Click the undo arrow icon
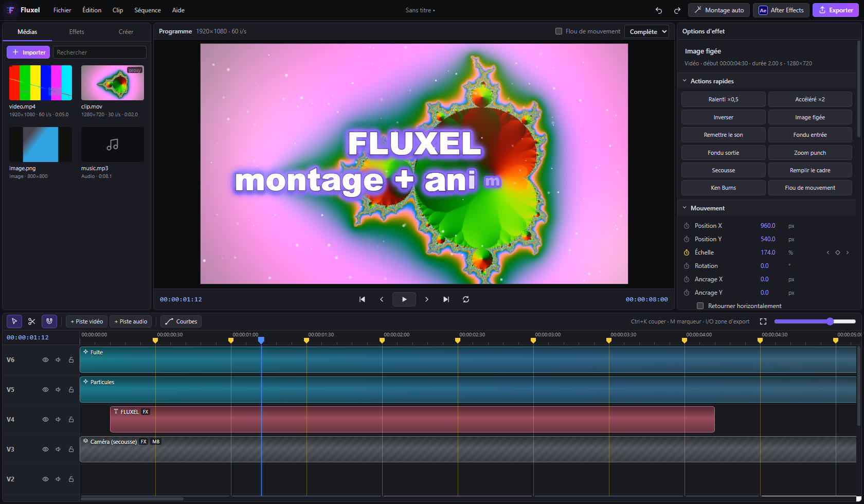Screen dimensions: 864x504 [659, 10]
